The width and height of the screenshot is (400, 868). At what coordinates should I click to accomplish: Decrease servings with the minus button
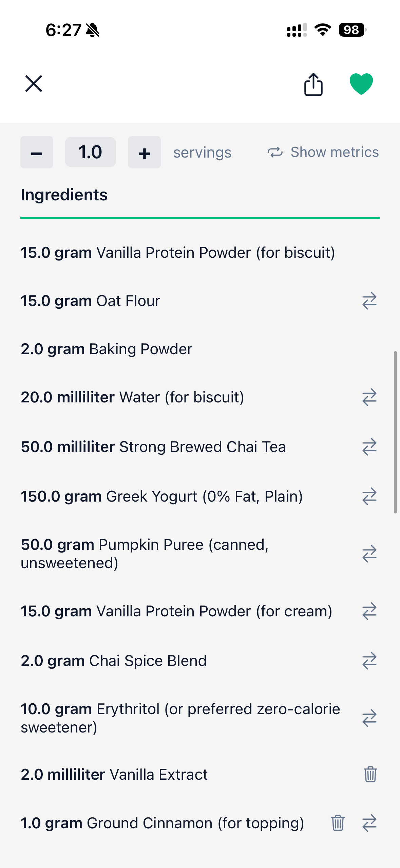coord(37,152)
